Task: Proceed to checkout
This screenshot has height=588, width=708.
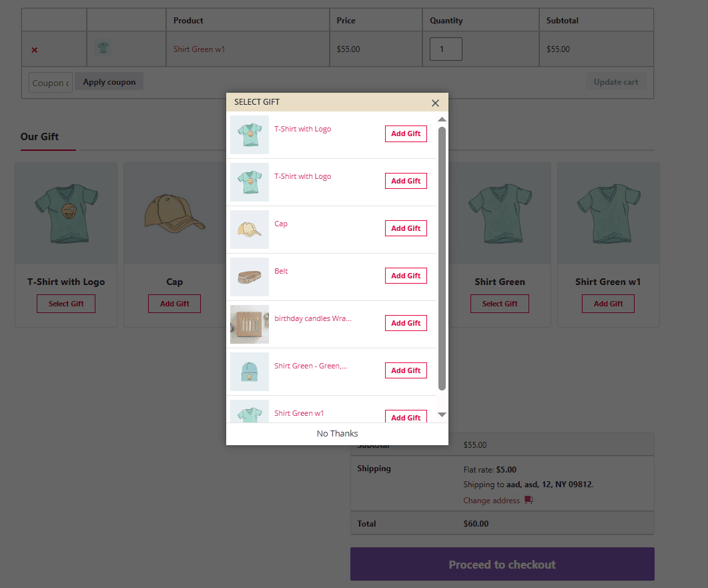Action: pyautogui.click(x=501, y=564)
